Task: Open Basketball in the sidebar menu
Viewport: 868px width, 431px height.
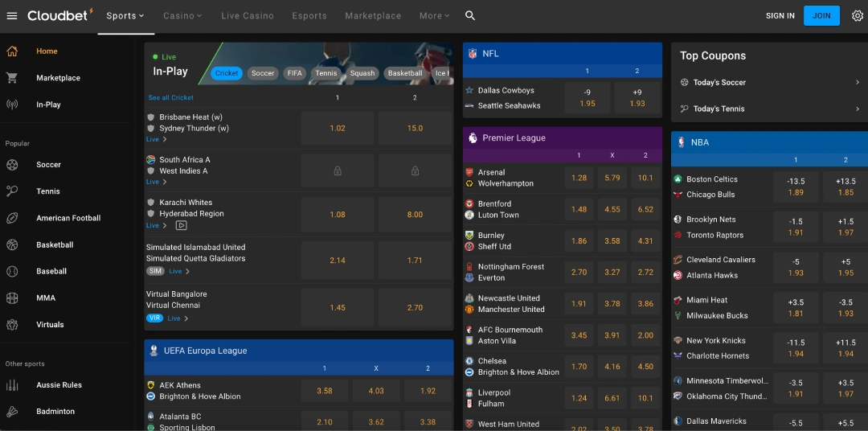Action: tap(55, 244)
